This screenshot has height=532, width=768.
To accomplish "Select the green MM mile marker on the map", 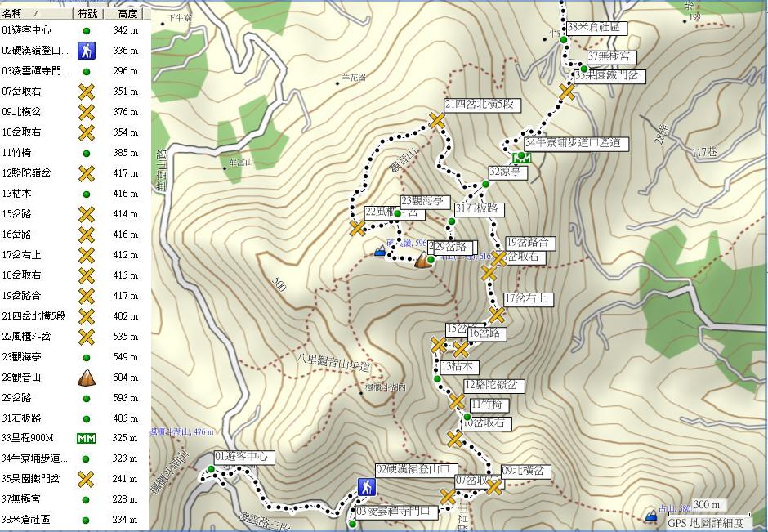I will click(521, 159).
